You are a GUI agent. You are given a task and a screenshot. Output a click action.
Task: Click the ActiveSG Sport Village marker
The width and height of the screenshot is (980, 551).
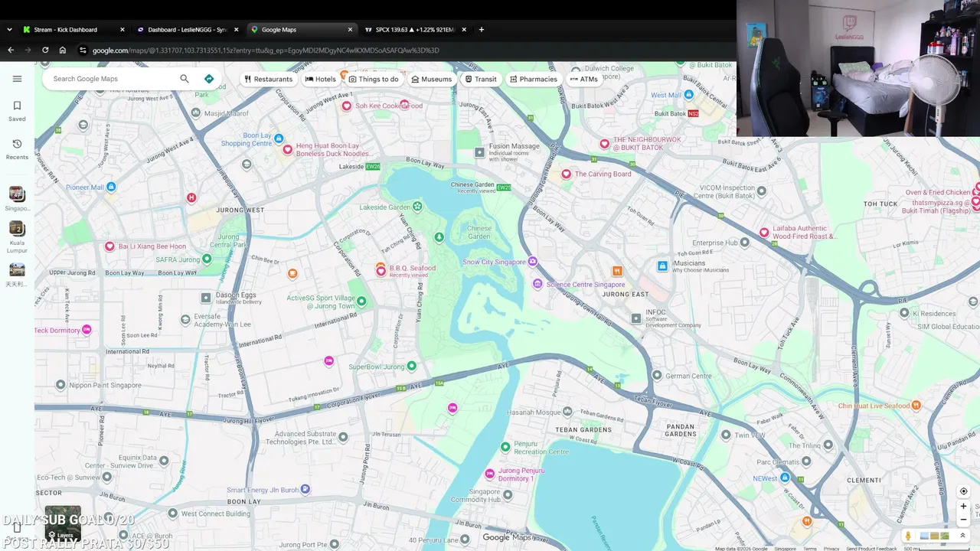(x=361, y=301)
